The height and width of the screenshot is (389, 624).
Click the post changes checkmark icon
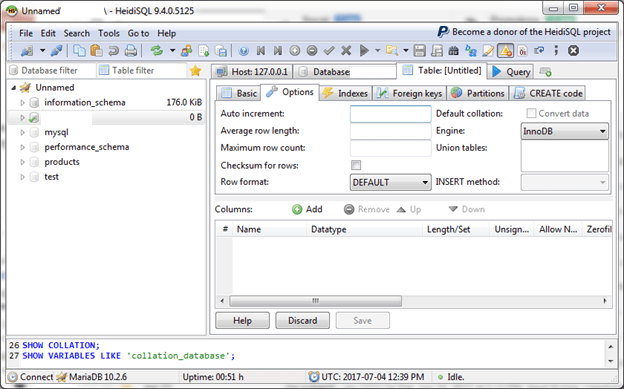pos(329,51)
